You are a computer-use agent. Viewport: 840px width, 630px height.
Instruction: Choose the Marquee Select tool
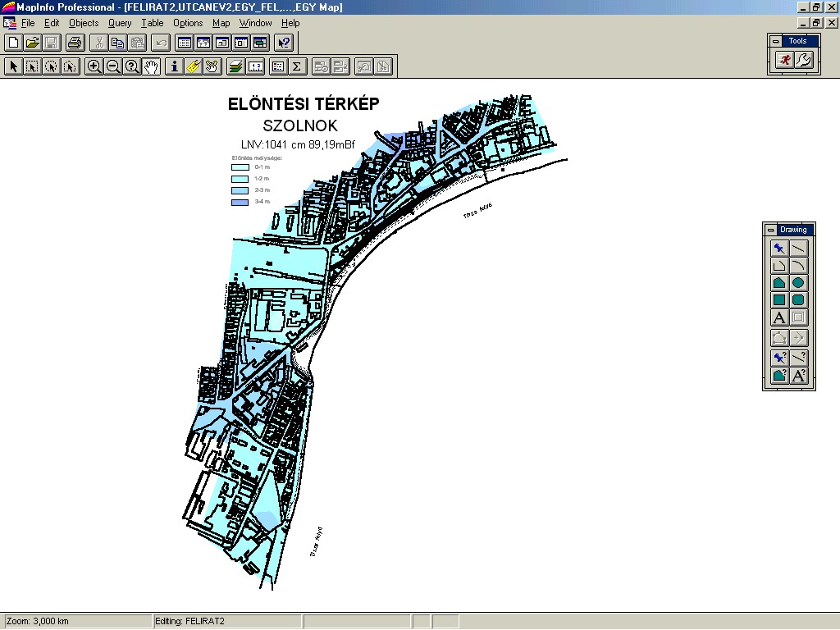[32, 66]
